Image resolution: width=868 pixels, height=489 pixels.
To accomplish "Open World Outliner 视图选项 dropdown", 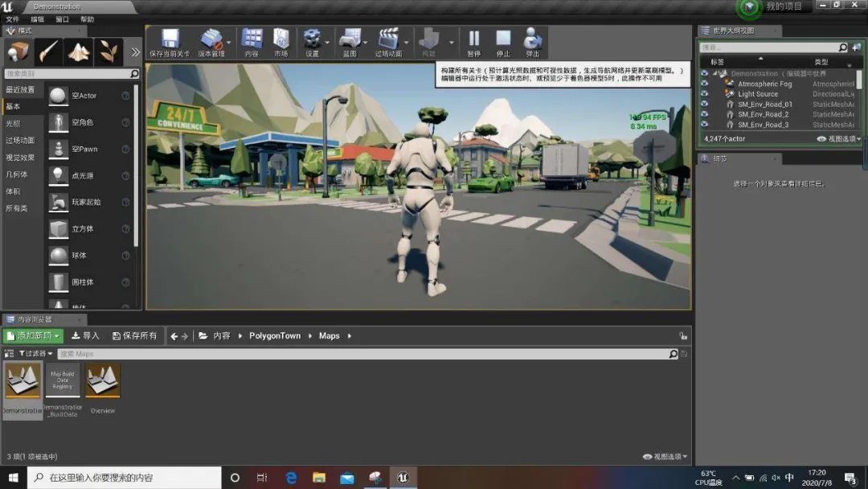I will [x=839, y=139].
